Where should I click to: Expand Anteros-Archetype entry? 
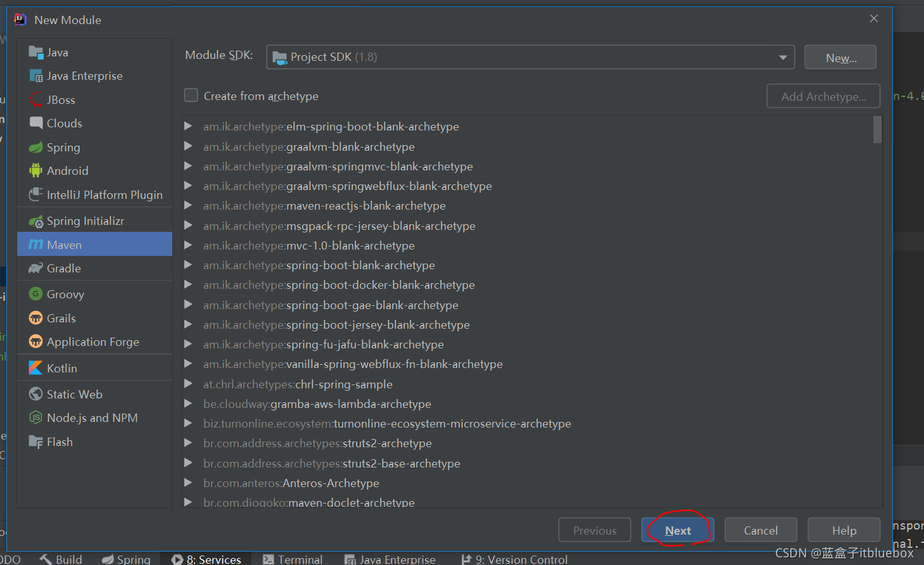[x=188, y=483]
